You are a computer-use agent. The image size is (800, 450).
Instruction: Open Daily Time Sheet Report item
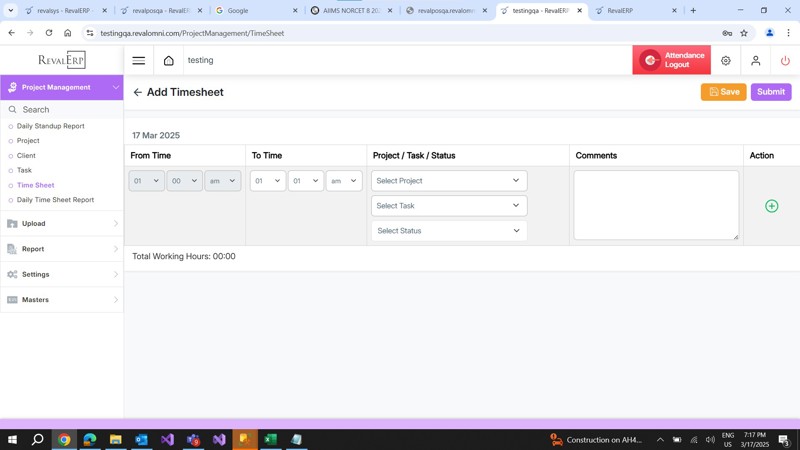click(x=55, y=200)
